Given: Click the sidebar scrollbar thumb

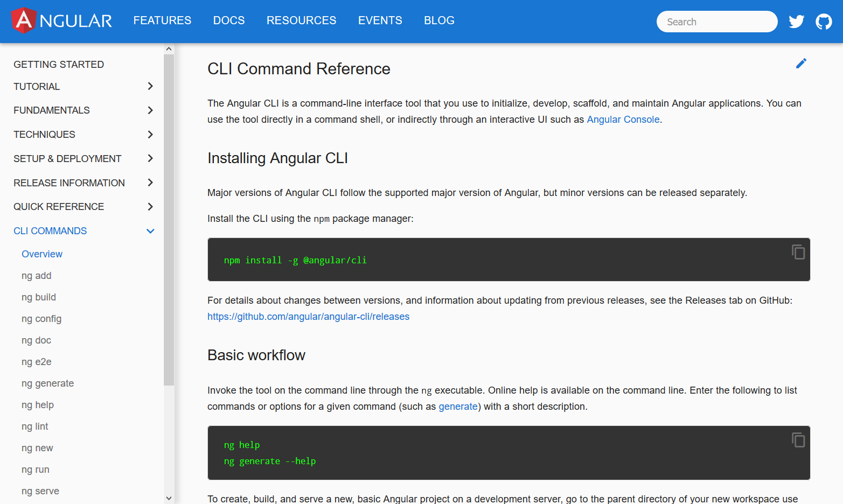Looking at the screenshot, I should (169, 220).
